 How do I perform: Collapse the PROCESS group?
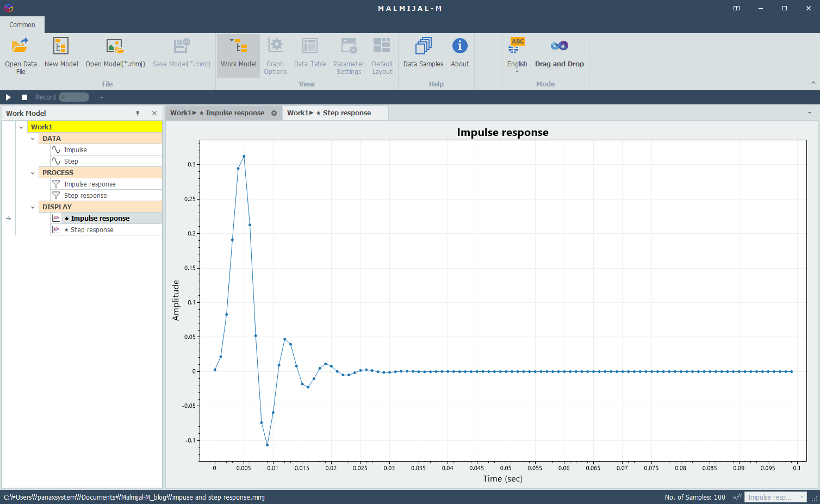point(33,173)
